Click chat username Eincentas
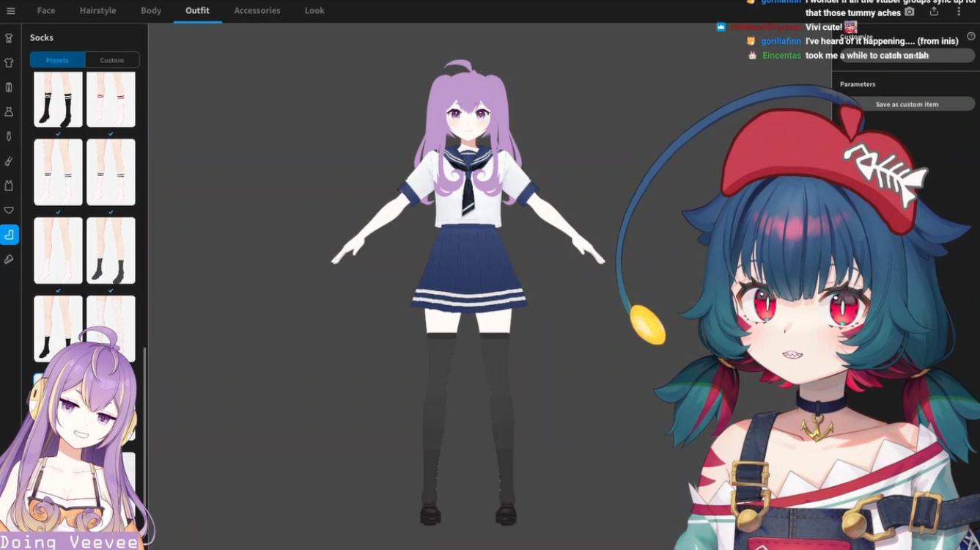Image resolution: width=980 pixels, height=550 pixels. pyautogui.click(x=781, y=56)
